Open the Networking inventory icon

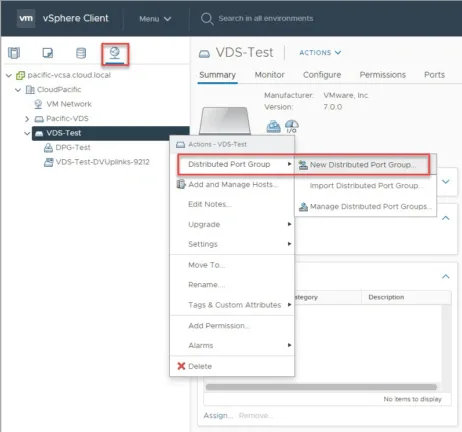point(115,53)
